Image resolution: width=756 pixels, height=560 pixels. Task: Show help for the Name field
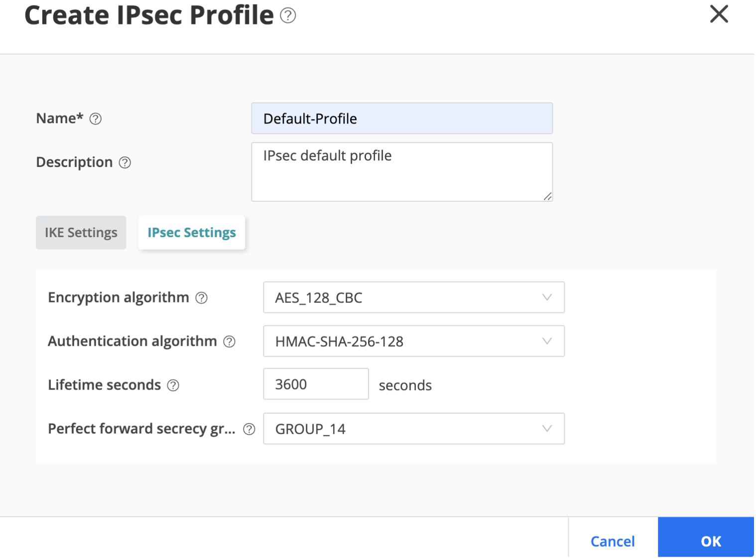coord(96,119)
